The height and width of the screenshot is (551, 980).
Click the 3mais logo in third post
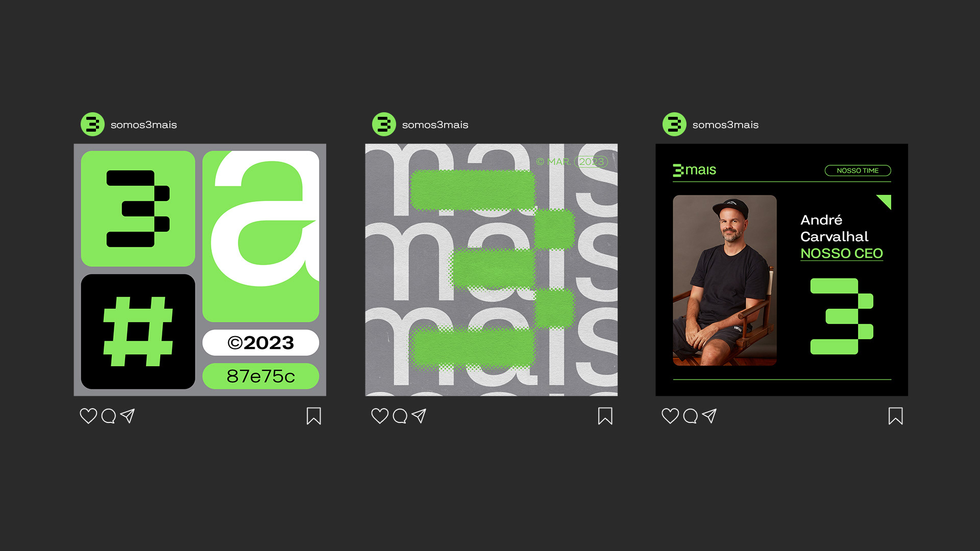pyautogui.click(x=695, y=170)
